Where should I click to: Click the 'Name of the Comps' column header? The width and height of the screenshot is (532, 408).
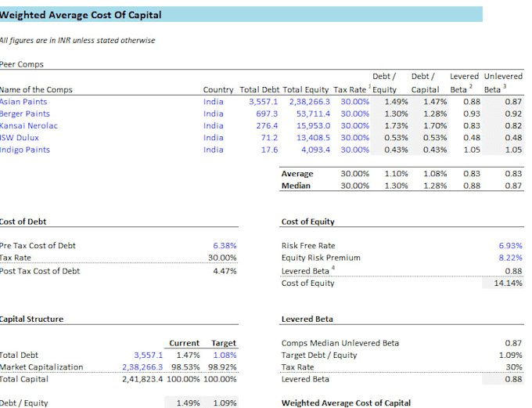pyautogui.click(x=36, y=90)
